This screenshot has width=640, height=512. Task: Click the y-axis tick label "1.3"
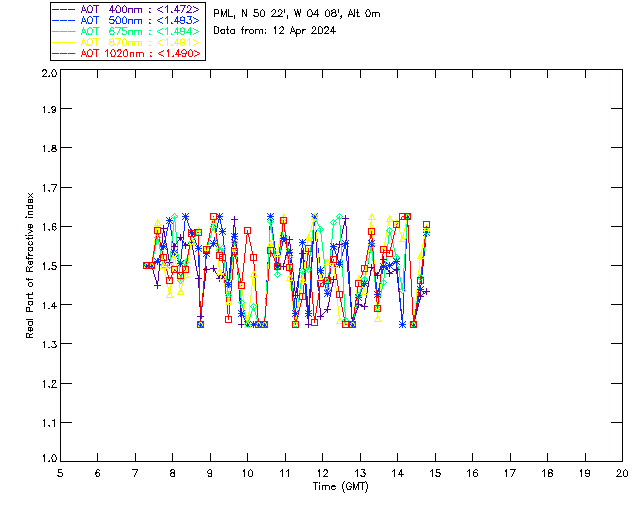point(49,344)
